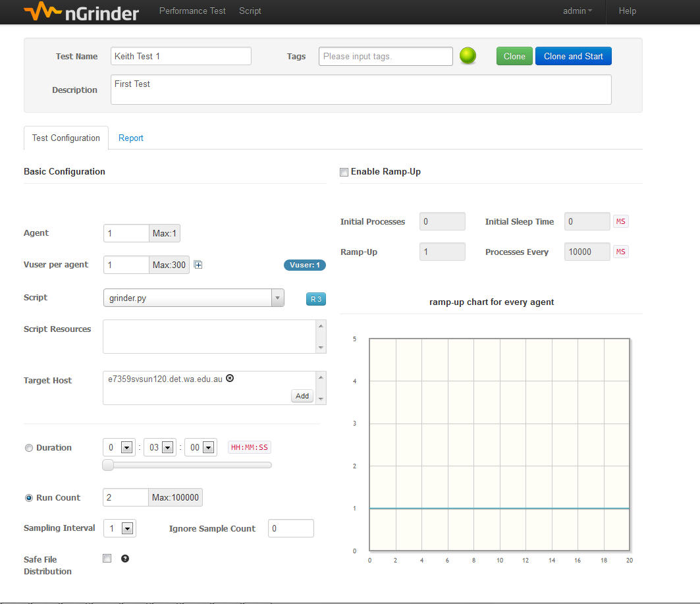Click the R3 script revision badge
Screen dimensions: 700x604
pyautogui.click(x=315, y=300)
